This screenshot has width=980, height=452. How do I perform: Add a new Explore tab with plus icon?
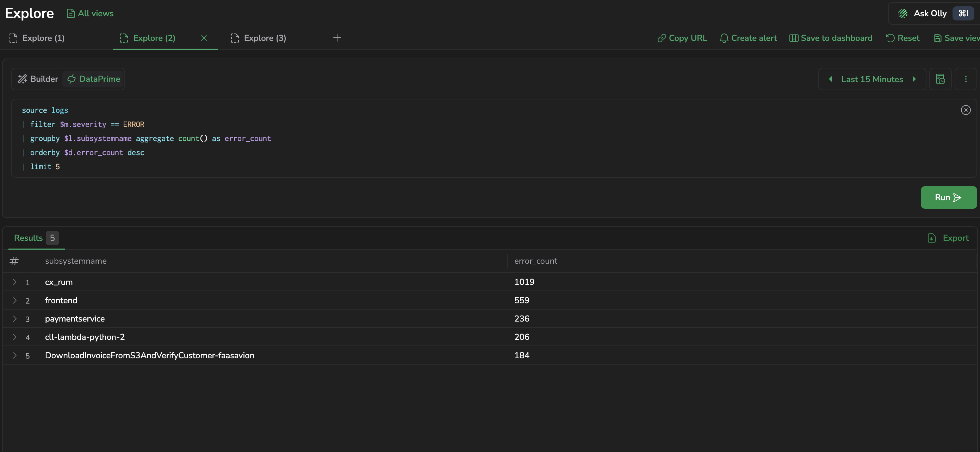pos(337,38)
